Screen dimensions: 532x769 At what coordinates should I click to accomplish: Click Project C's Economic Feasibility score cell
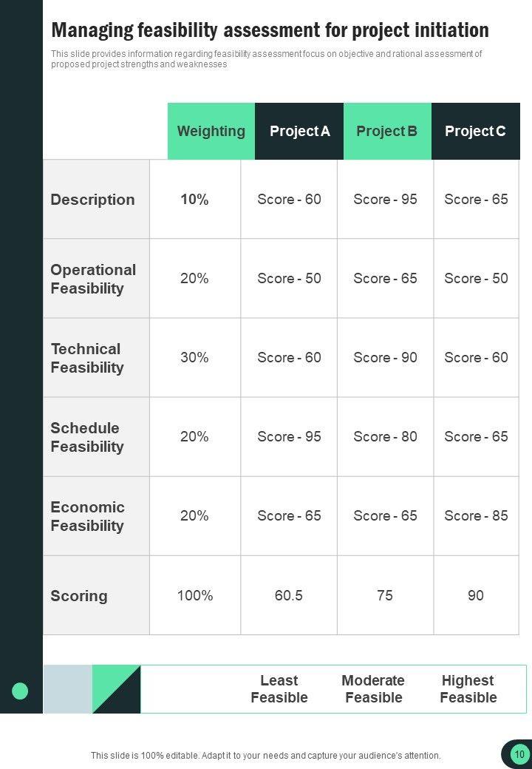point(476,516)
